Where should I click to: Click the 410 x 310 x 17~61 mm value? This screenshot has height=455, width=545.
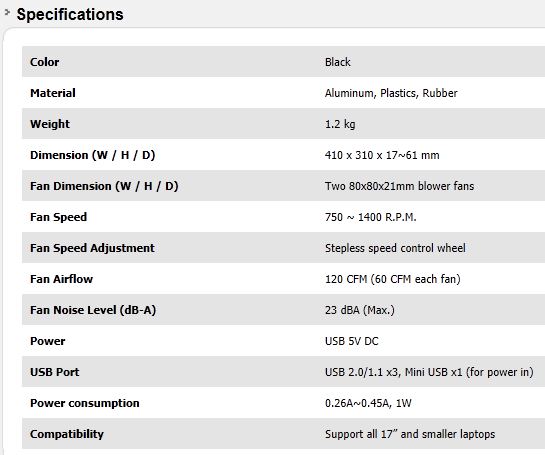382,155
